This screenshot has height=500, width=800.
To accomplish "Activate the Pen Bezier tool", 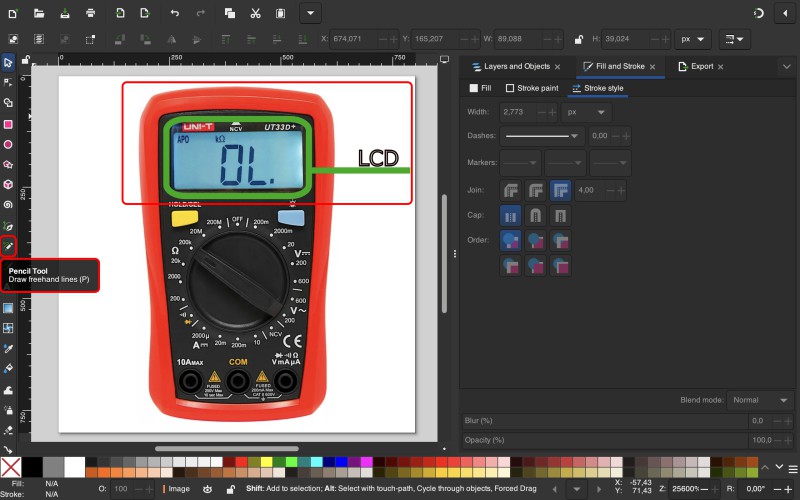I will 8,226.
